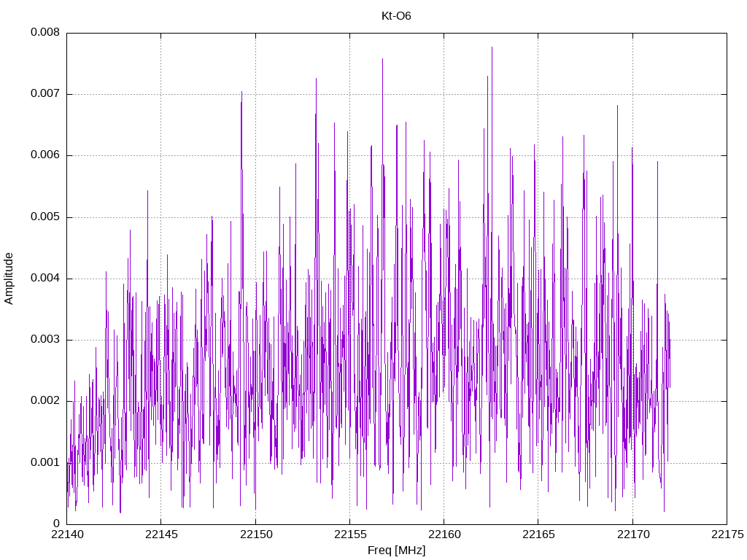Click the y-axis tick label 0
747x560 pixels.
[x=57, y=524]
